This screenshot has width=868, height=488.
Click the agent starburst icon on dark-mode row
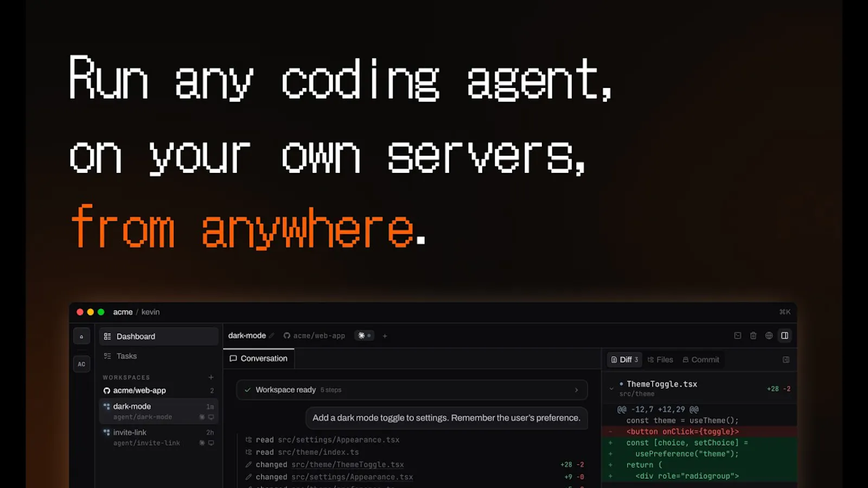(x=202, y=417)
